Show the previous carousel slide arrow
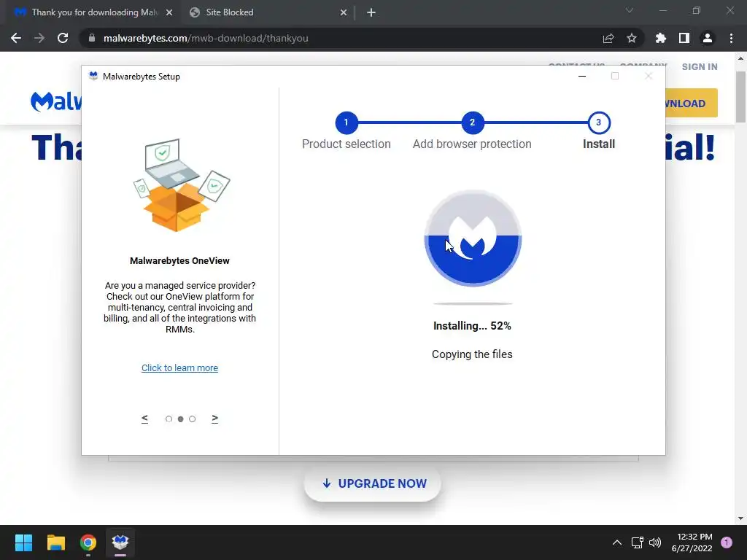 (145, 419)
